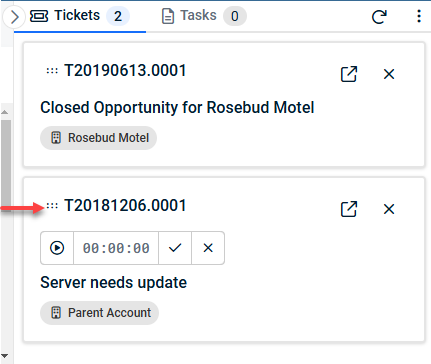Discard the stopwatch with the X

coord(208,248)
